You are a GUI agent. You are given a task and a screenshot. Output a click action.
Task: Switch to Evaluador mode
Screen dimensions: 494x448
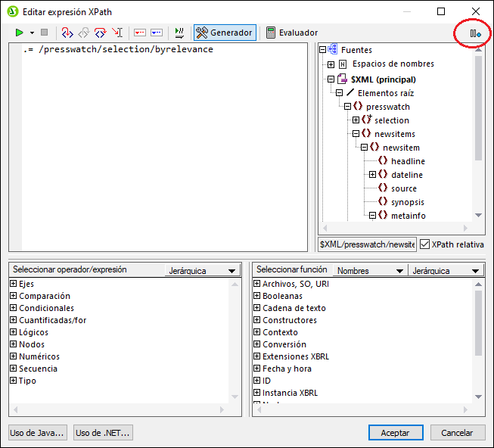(x=291, y=33)
